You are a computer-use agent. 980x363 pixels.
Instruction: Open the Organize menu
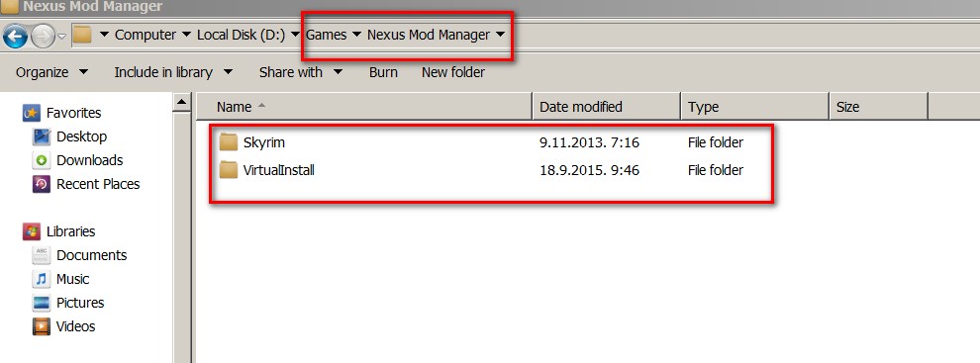51,72
